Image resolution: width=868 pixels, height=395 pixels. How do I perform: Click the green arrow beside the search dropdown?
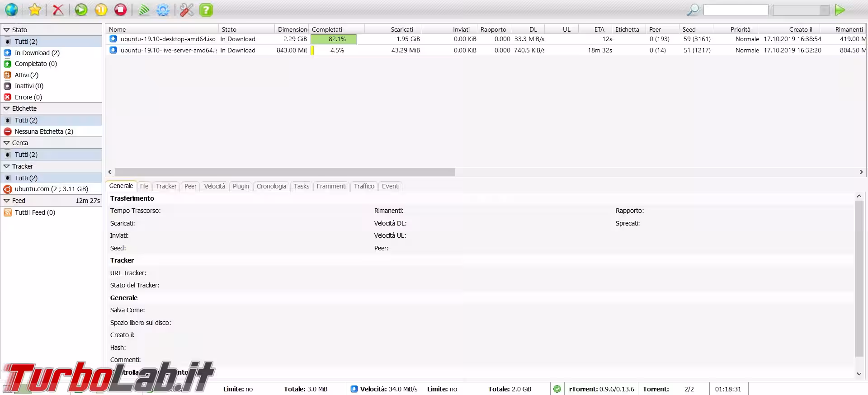coord(840,10)
